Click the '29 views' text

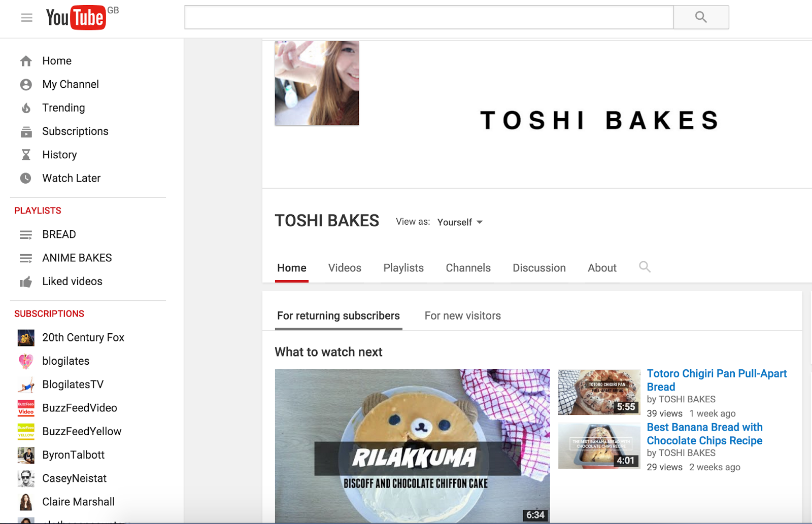pos(664,468)
